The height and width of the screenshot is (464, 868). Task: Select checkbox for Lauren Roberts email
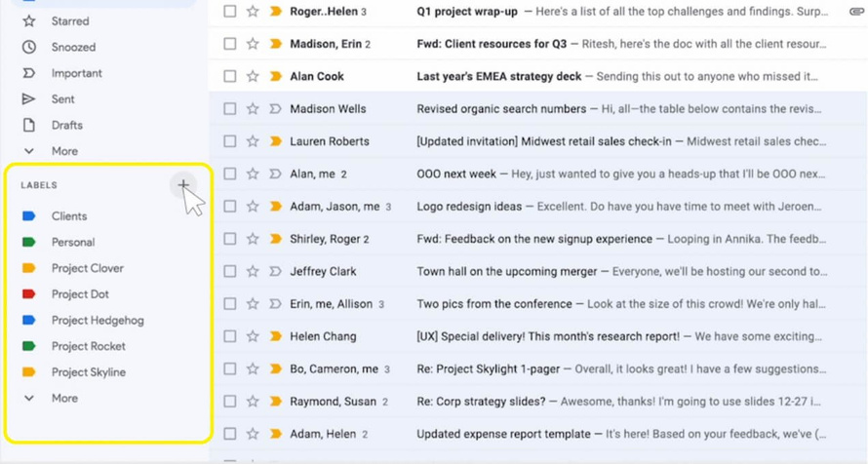coord(230,141)
